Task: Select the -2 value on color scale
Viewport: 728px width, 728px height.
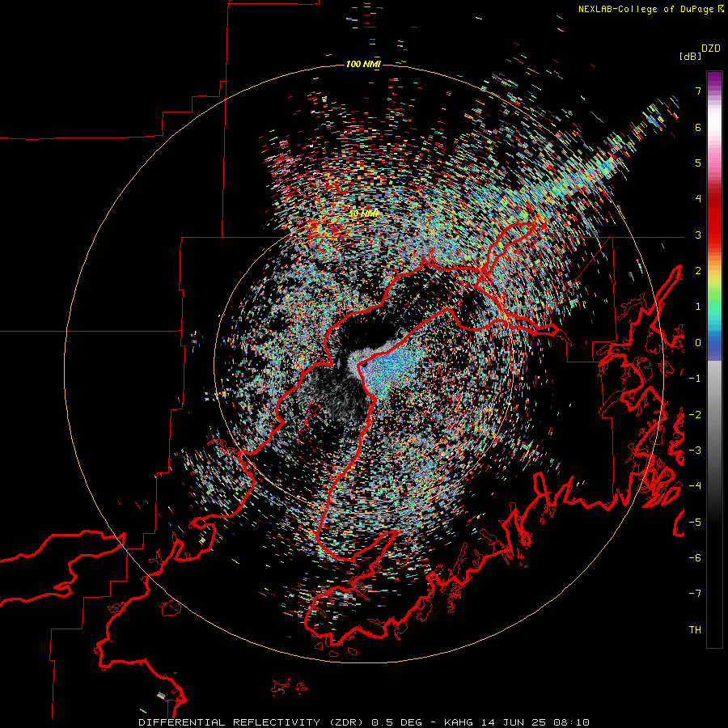Action: (695, 415)
